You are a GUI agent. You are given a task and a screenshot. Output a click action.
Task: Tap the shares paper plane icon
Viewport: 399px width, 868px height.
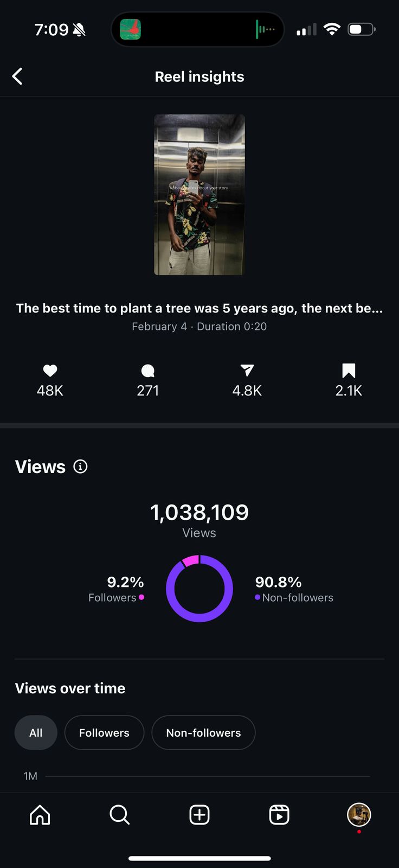point(247,371)
